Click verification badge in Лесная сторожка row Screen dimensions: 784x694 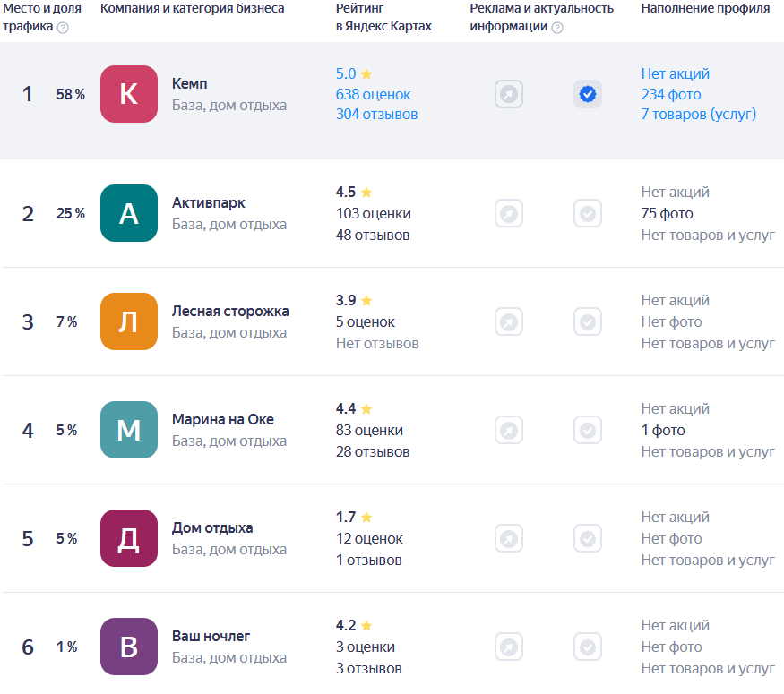click(588, 321)
